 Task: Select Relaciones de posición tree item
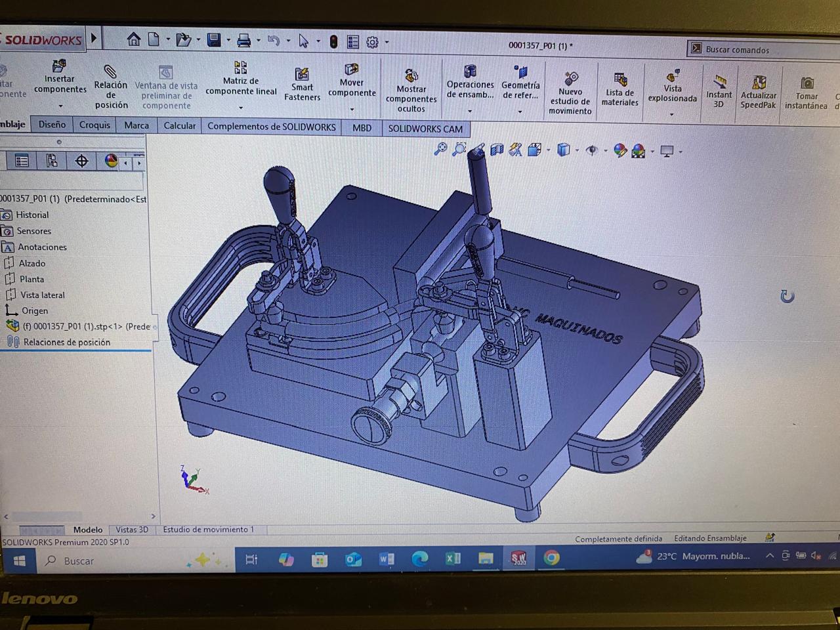coord(66,342)
